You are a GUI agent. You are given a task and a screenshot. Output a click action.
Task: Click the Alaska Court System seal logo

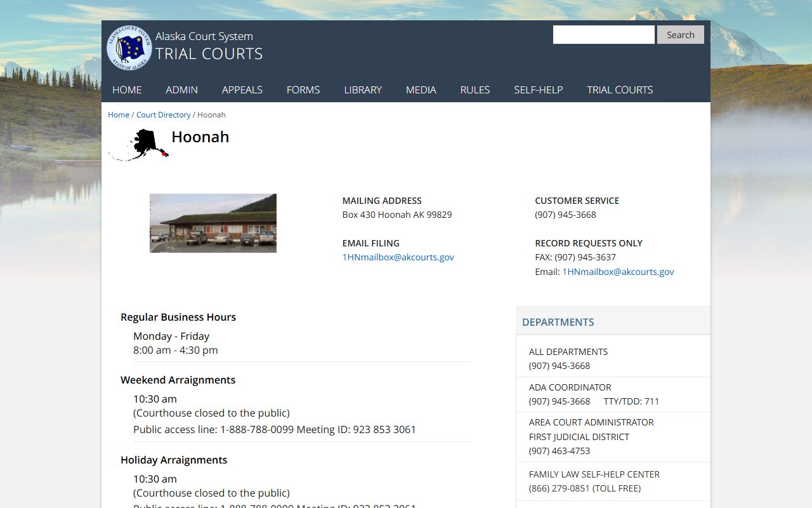point(129,48)
